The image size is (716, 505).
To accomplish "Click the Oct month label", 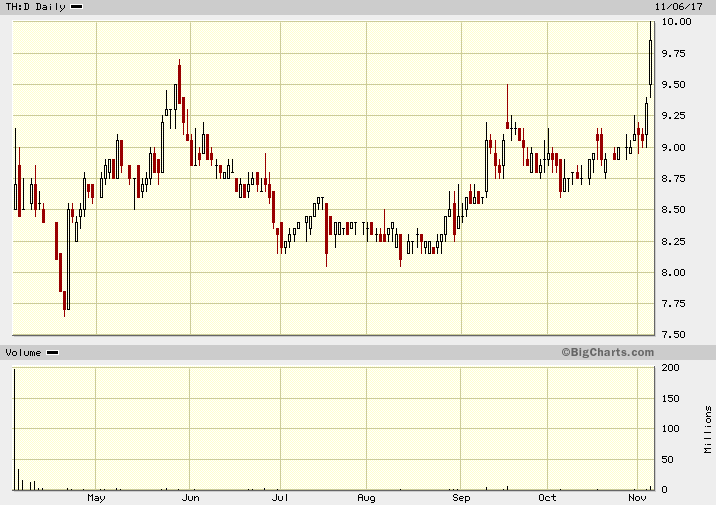I will tap(547, 498).
